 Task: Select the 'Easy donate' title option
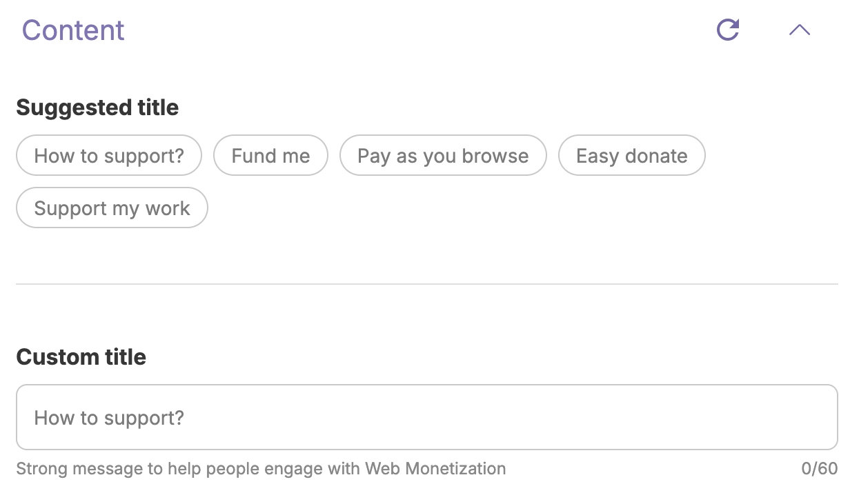click(631, 155)
